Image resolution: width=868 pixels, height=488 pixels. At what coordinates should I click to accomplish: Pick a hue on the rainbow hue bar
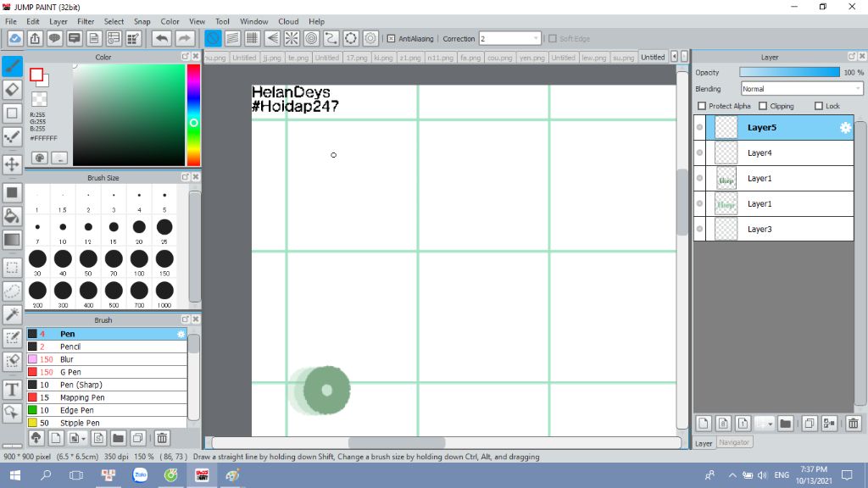(x=193, y=115)
